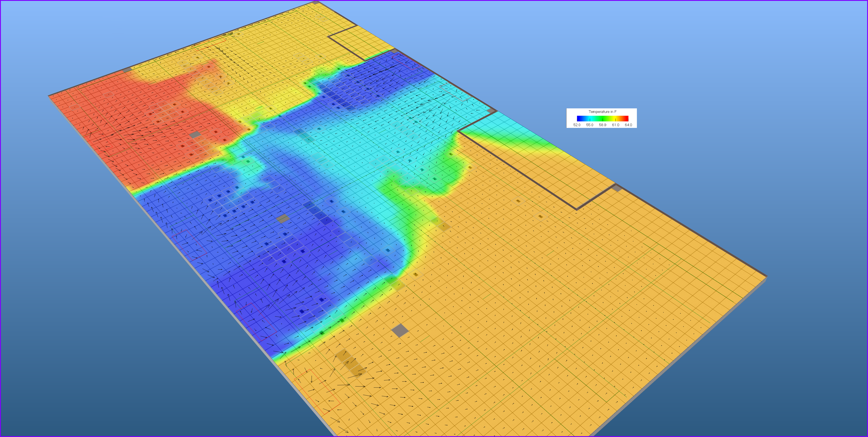868x437 pixels.
Task: Select the 55.0 legend value
Action: [x=590, y=125]
